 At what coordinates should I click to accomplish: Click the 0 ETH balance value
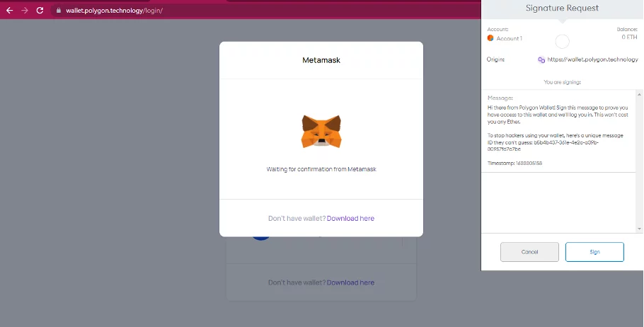[629, 37]
